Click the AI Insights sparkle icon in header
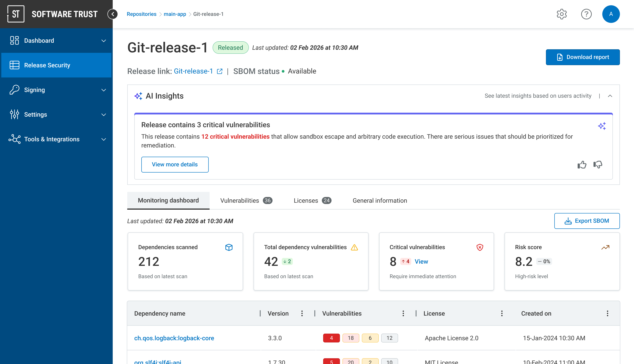Screen dimensions: 634x364 [138, 96]
